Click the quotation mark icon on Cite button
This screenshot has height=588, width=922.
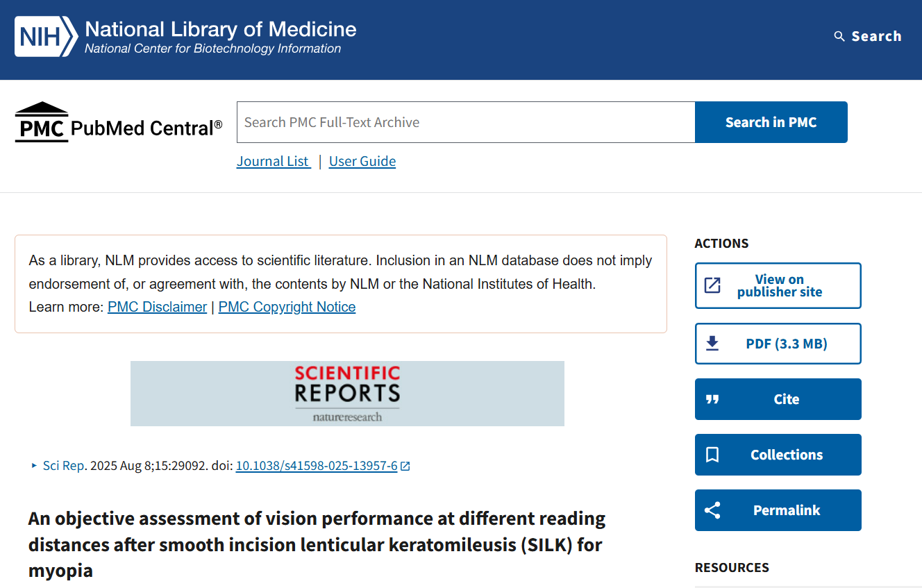[x=713, y=398]
